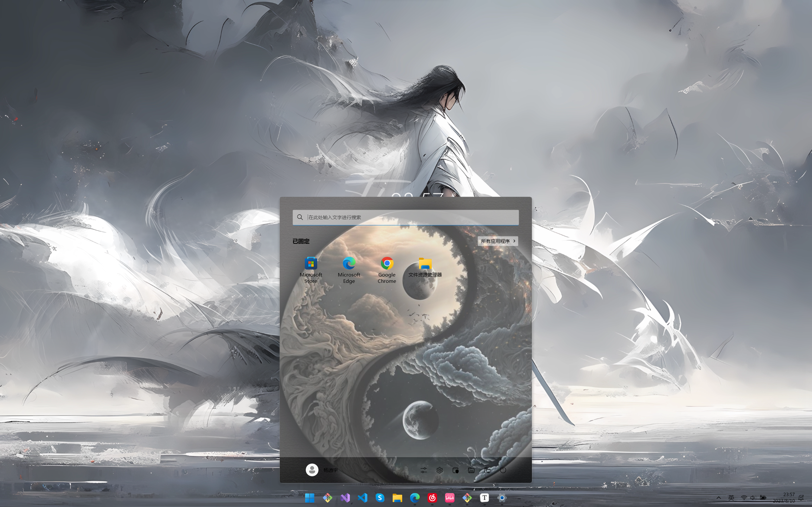Open pinned Google Chrome in Start menu
Viewport: 812px width, 507px height.
(x=387, y=269)
